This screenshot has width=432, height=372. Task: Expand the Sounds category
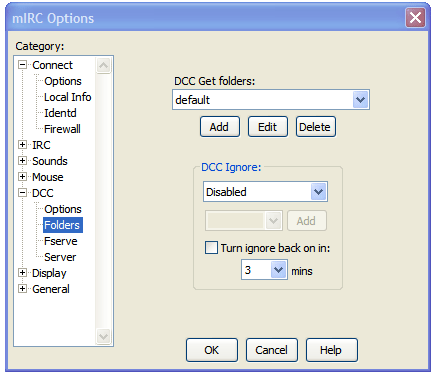click(22, 161)
